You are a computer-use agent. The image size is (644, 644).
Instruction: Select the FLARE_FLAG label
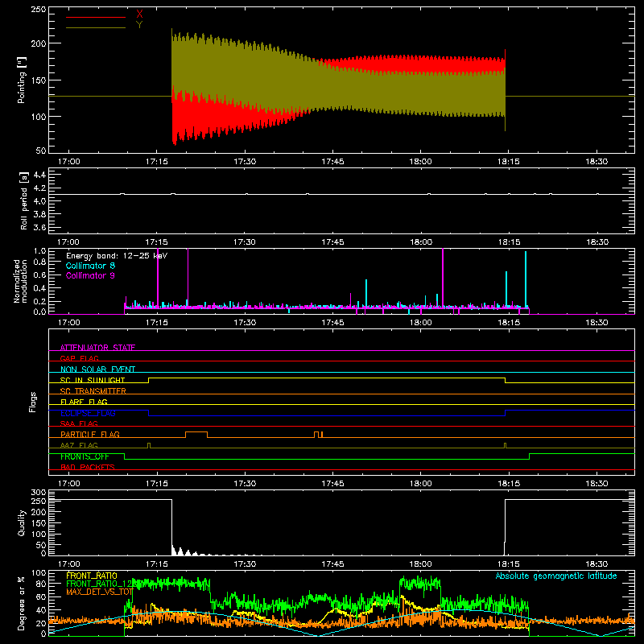pos(84,402)
